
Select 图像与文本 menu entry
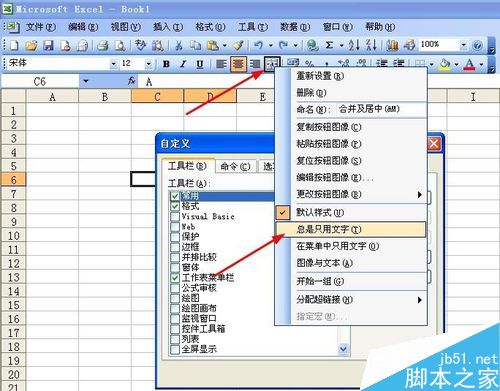click(x=351, y=263)
